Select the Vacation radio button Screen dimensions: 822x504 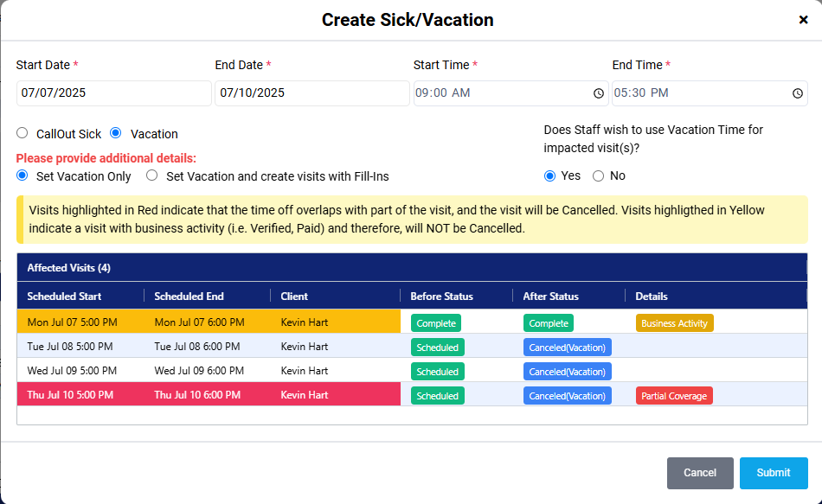(116, 133)
